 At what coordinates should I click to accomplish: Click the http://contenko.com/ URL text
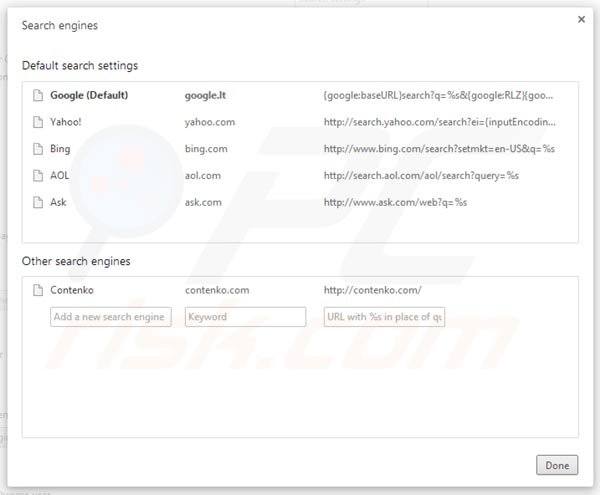click(x=373, y=290)
